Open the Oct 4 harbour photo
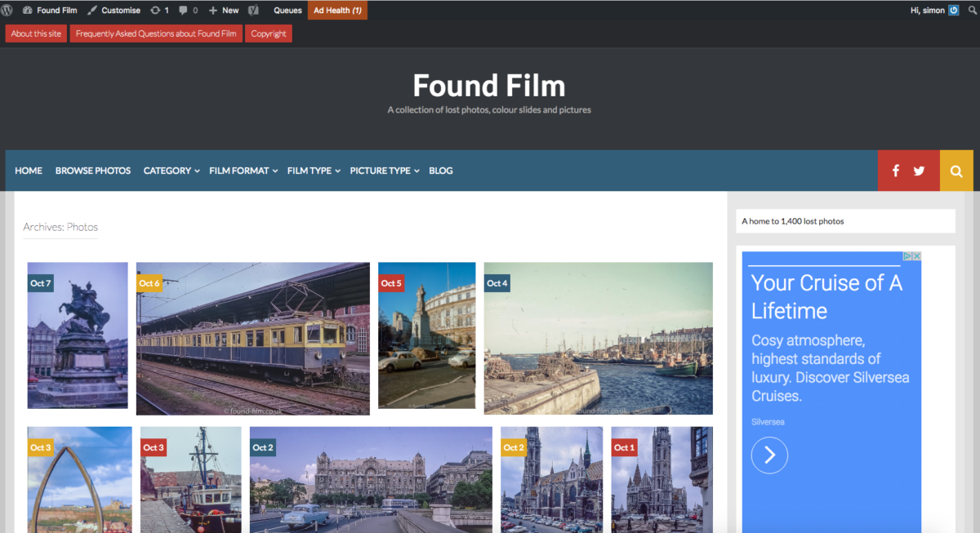The width and height of the screenshot is (980, 533). pyautogui.click(x=599, y=338)
